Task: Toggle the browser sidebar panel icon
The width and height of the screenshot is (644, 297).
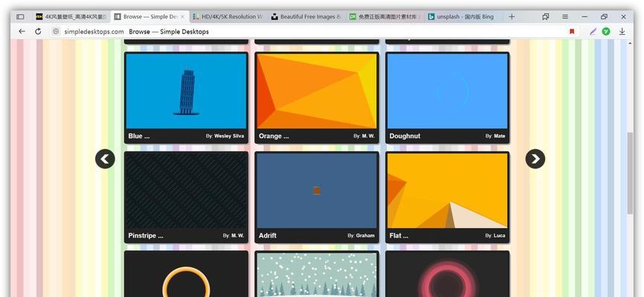Action: point(20,17)
